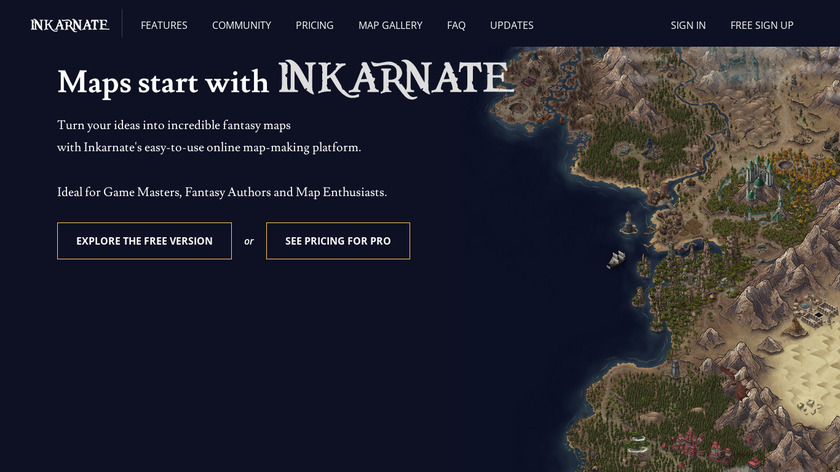840x472 pixels.
Task: Click "Turn your ideas into incredible fantasy maps" text
Action: [x=174, y=125]
